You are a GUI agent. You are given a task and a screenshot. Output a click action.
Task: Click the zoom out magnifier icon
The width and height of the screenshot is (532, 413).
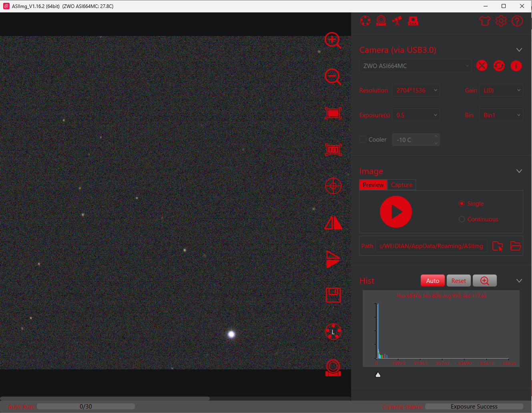tap(333, 76)
